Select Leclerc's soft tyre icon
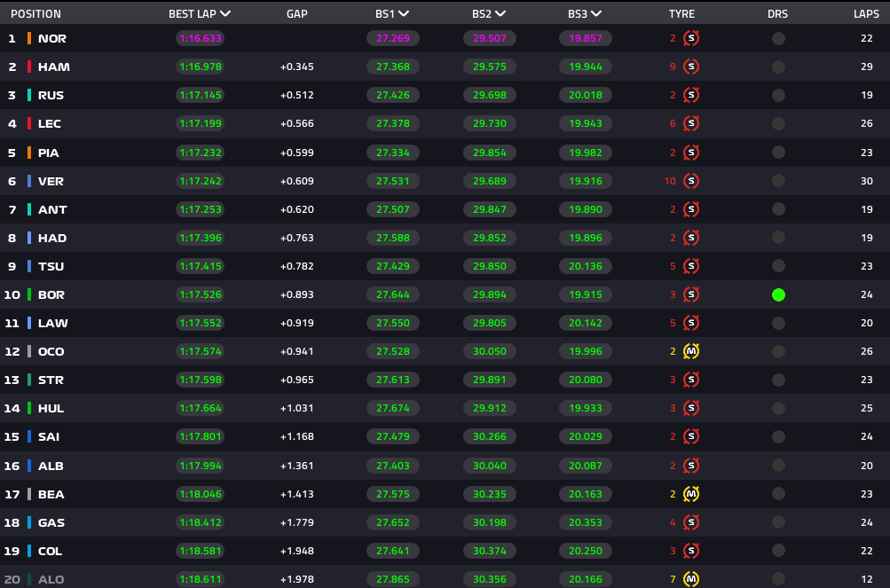Image resolution: width=890 pixels, height=588 pixels. [691, 123]
